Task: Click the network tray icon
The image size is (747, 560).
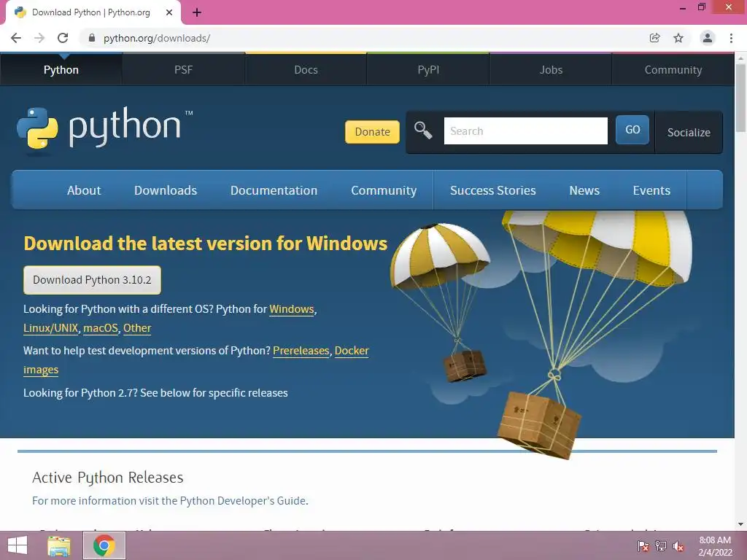Action: [x=661, y=546]
